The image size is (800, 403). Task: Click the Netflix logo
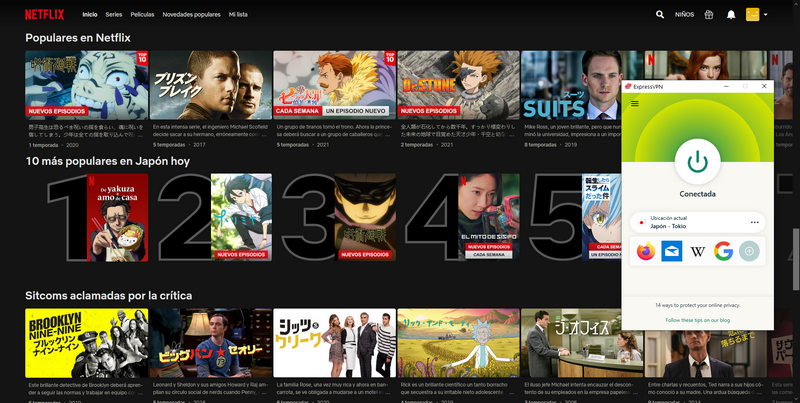pos(44,15)
